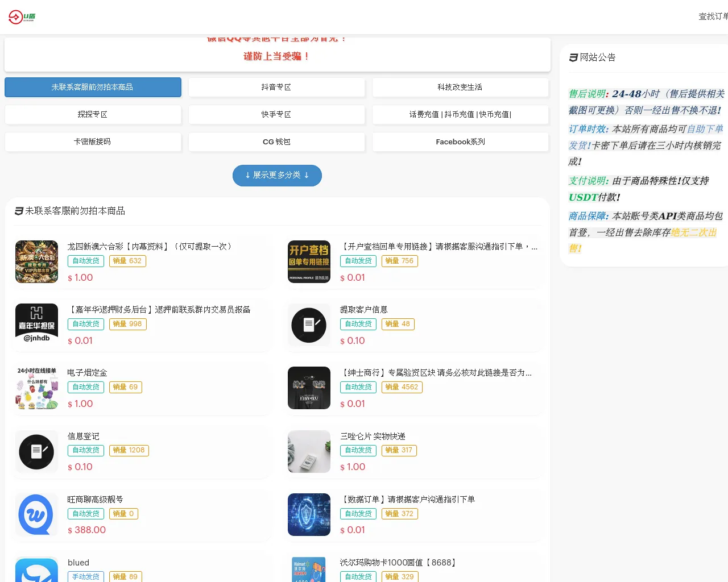Screen dimensions: 728x582
Task: Click the 提取客户信息 product icon
Action: 309,325
